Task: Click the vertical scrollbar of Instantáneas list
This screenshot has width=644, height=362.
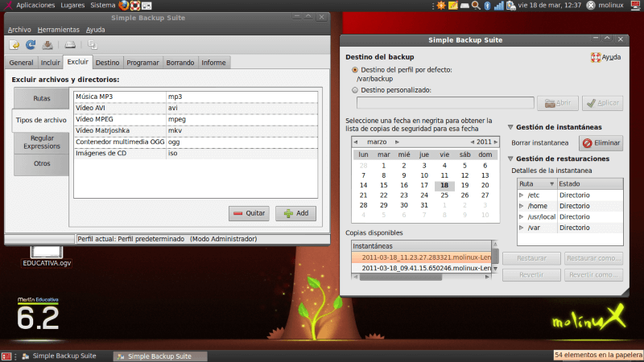Action: coord(495,257)
